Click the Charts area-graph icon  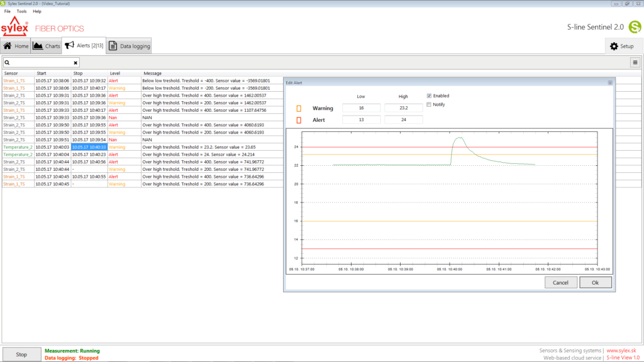[38, 45]
